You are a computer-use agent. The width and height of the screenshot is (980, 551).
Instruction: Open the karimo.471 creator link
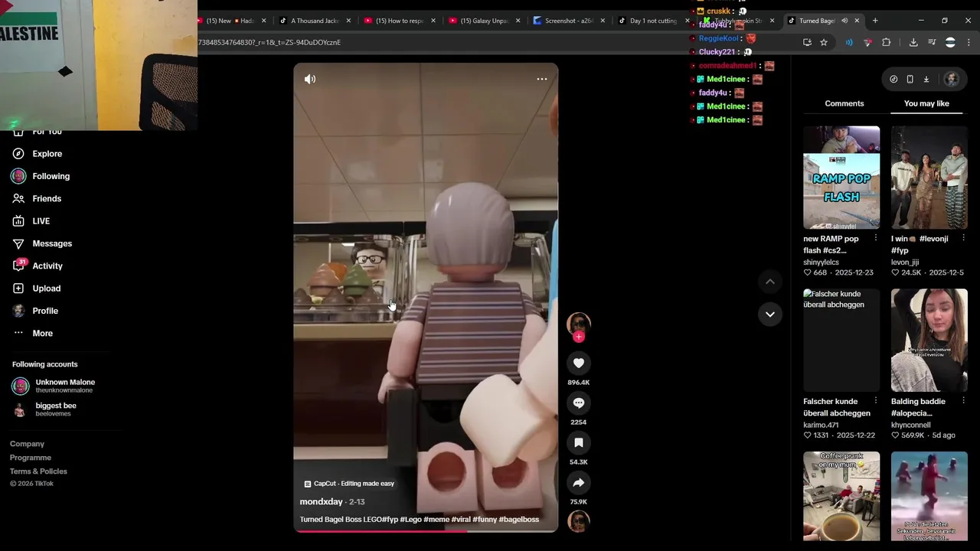click(x=821, y=425)
